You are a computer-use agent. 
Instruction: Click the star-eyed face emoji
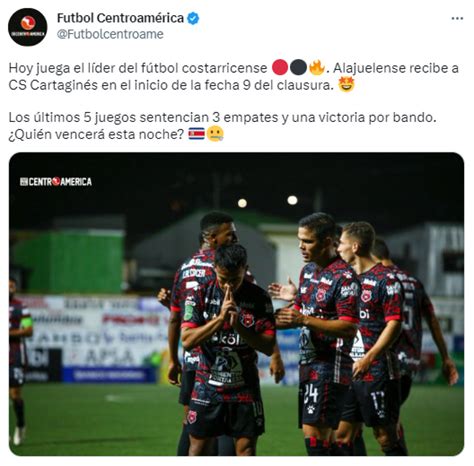[x=346, y=85]
